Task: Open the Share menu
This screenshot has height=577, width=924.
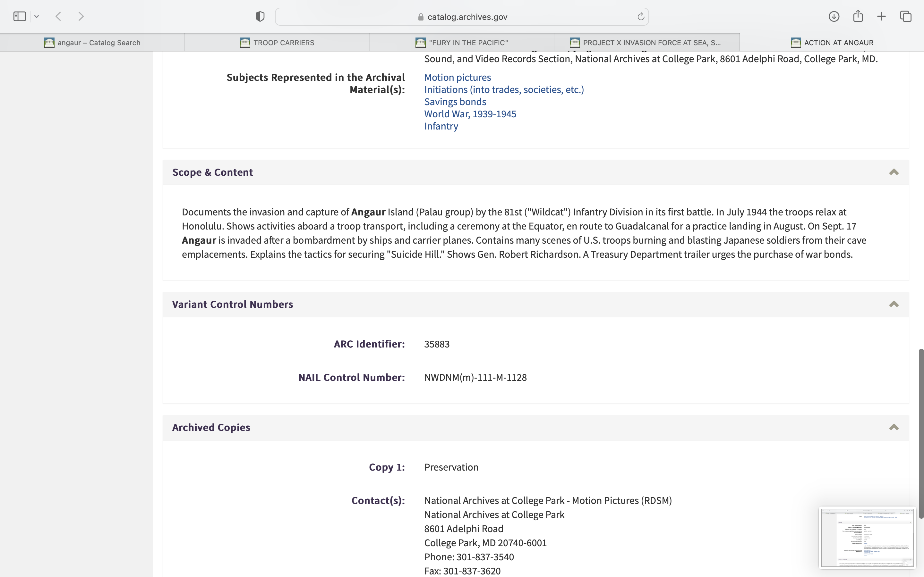Action: (x=858, y=16)
